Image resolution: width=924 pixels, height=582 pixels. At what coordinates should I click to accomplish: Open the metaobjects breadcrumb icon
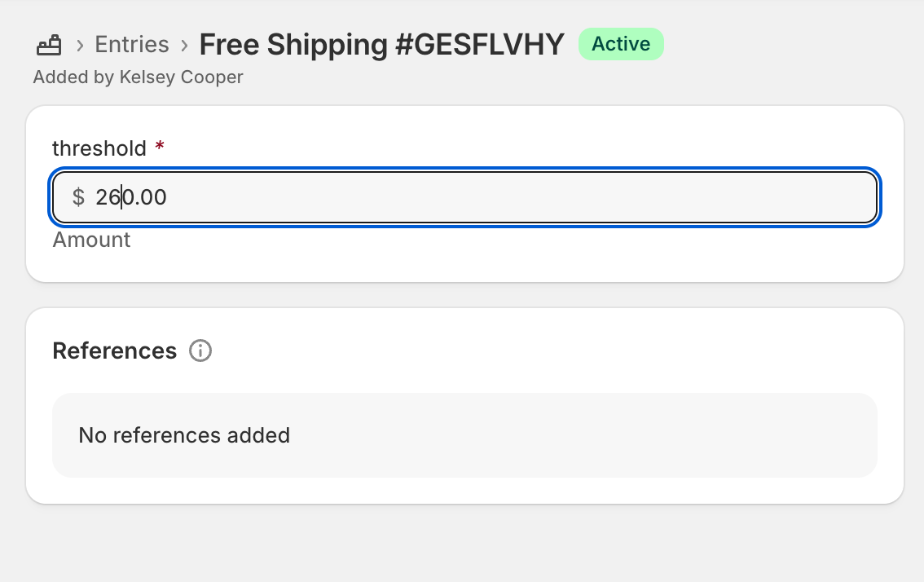coord(49,45)
